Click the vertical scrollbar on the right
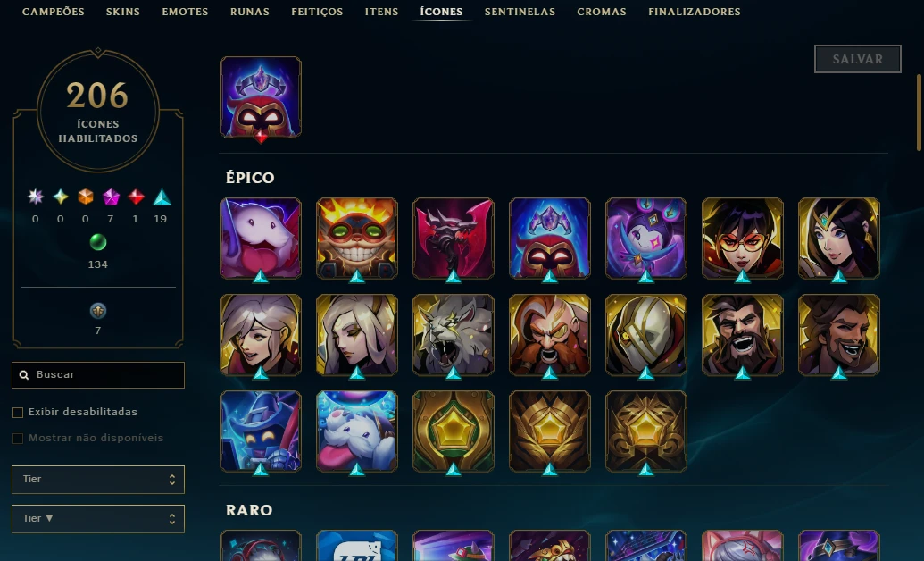This screenshot has width=924, height=561. coord(919,112)
